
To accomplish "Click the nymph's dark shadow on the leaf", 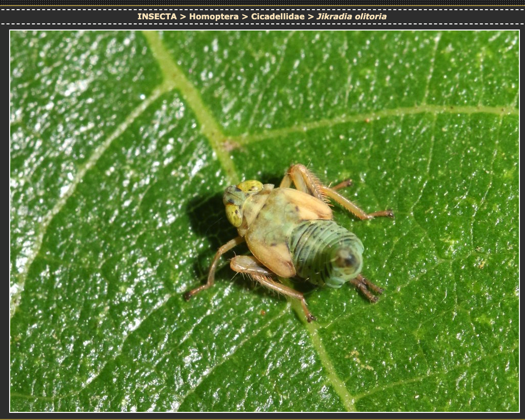I will (209, 219).
